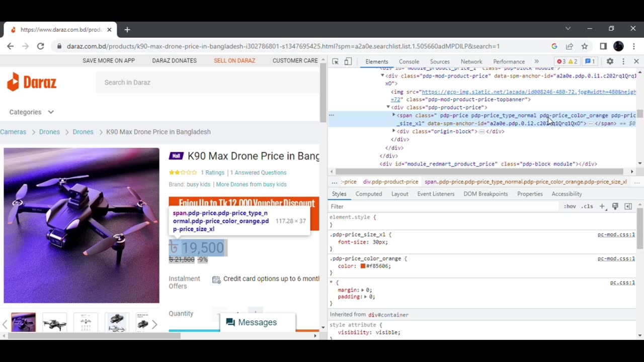The height and width of the screenshot is (362, 644).
Task: Share this page icon
Action: point(570,46)
